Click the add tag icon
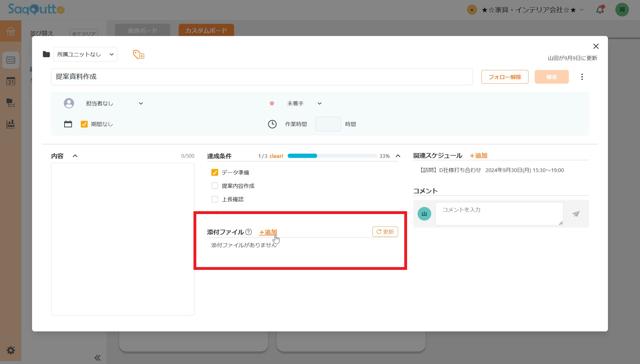 tap(138, 54)
